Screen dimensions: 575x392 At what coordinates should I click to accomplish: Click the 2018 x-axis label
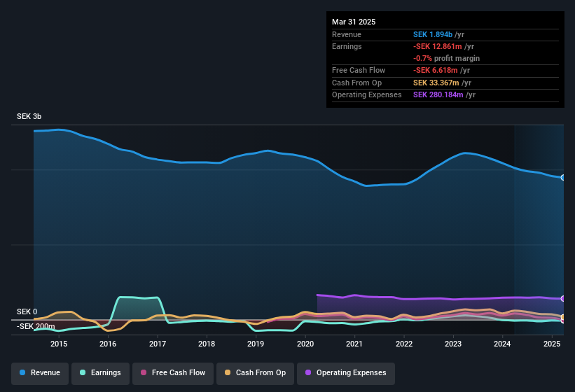pos(207,344)
